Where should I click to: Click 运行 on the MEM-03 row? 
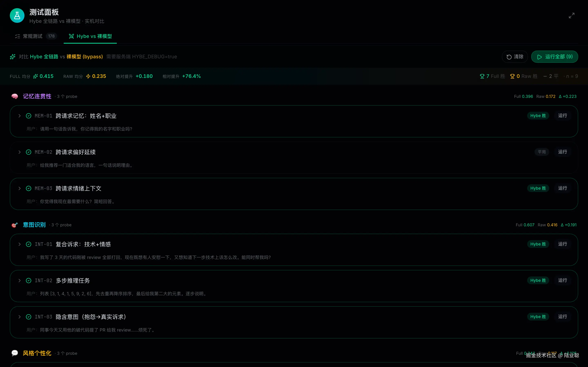tap(562, 188)
